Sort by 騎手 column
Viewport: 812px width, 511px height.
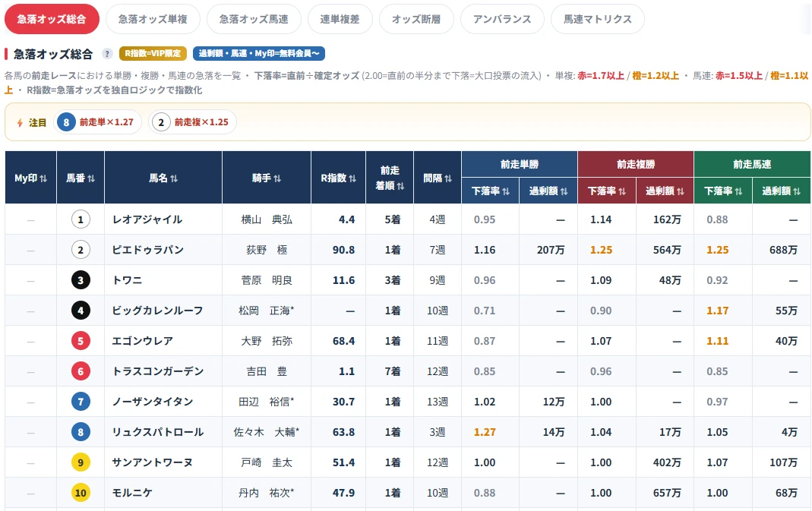tap(267, 178)
